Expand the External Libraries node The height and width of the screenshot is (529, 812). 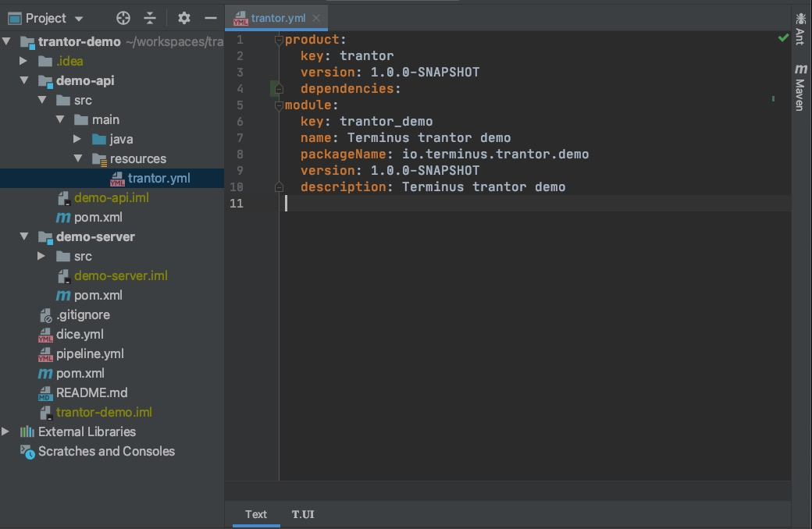(6, 431)
